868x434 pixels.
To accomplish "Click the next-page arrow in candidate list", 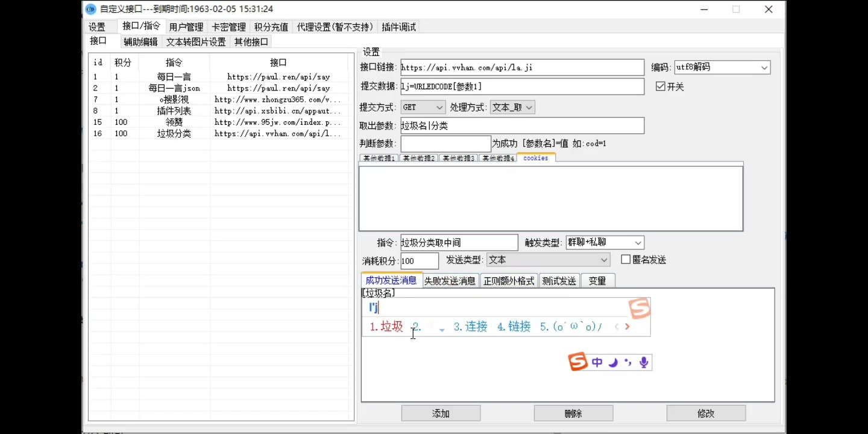I will tap(627, 326).
